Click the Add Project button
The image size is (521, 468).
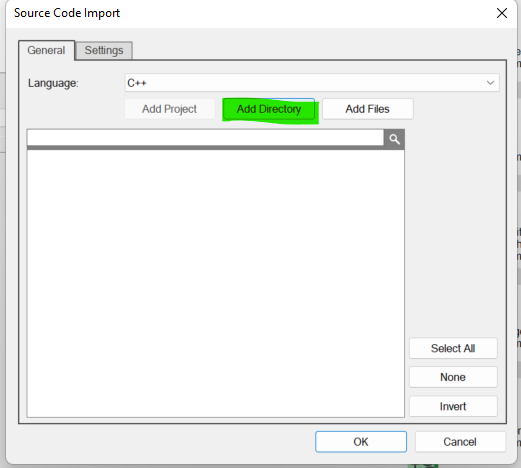click(x=170, y=109)
